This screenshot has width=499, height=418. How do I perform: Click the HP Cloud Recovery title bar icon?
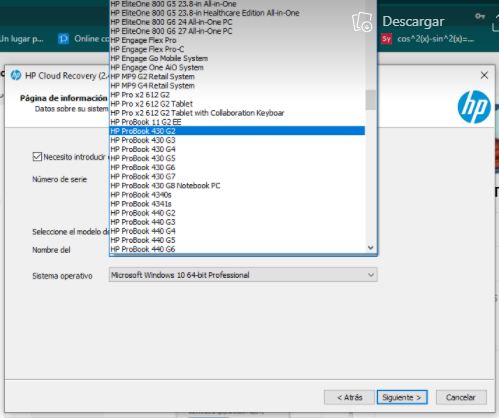(x=16, y=76)
